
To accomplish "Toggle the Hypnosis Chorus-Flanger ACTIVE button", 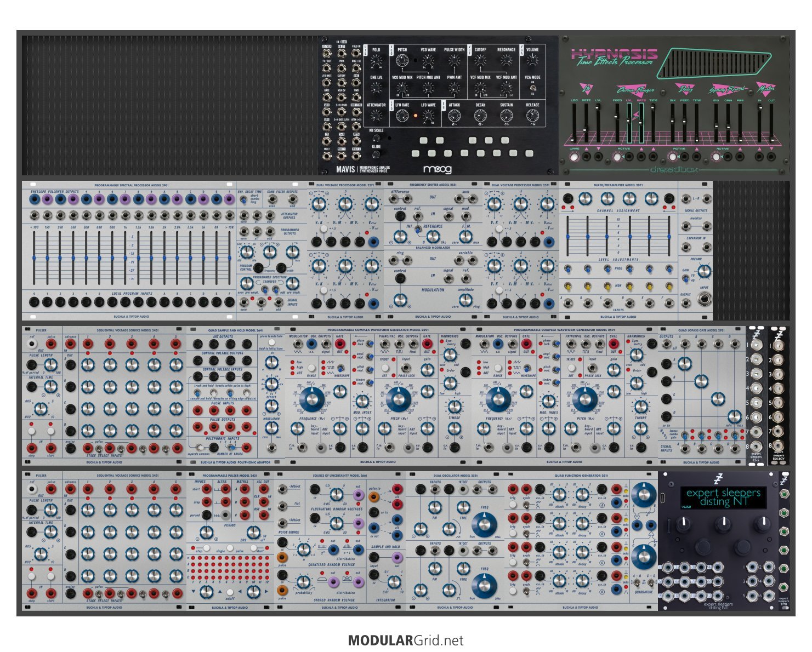I will click(x=618, y=157).
